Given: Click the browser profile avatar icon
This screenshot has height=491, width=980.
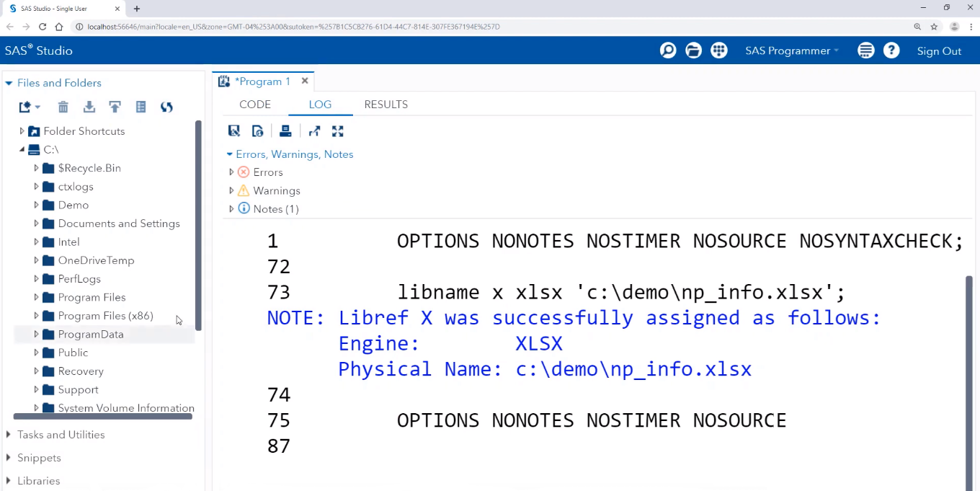Looking at the screenshot, I should point(954,27).
